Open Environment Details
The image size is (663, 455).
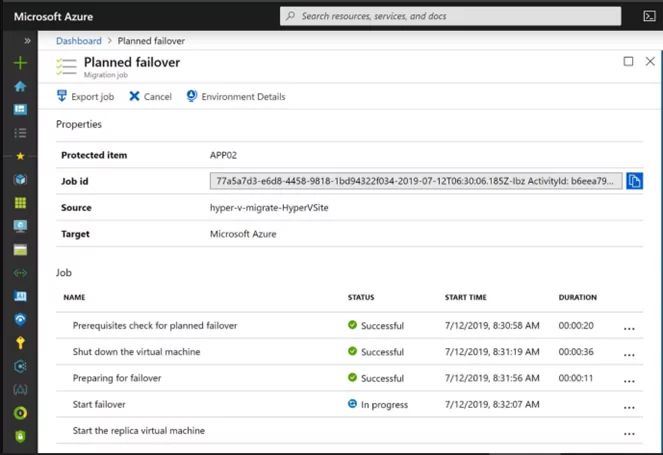point(236,96)
